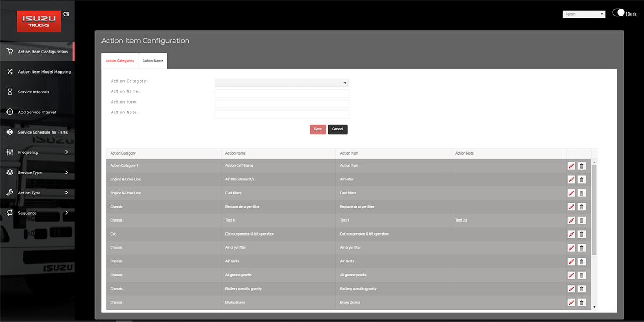The width and height of the screenshot is (644, 322).
Task: Toggle sidebar visibility eye icon
Action: [x=67, y=14]
